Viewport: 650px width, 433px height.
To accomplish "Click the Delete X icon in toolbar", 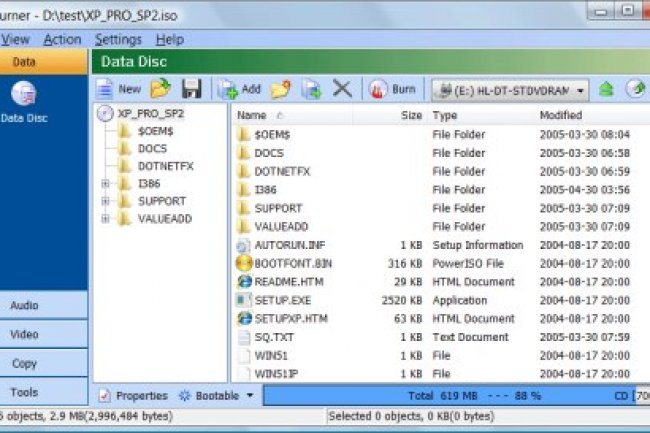I will (x=342, y=89).
